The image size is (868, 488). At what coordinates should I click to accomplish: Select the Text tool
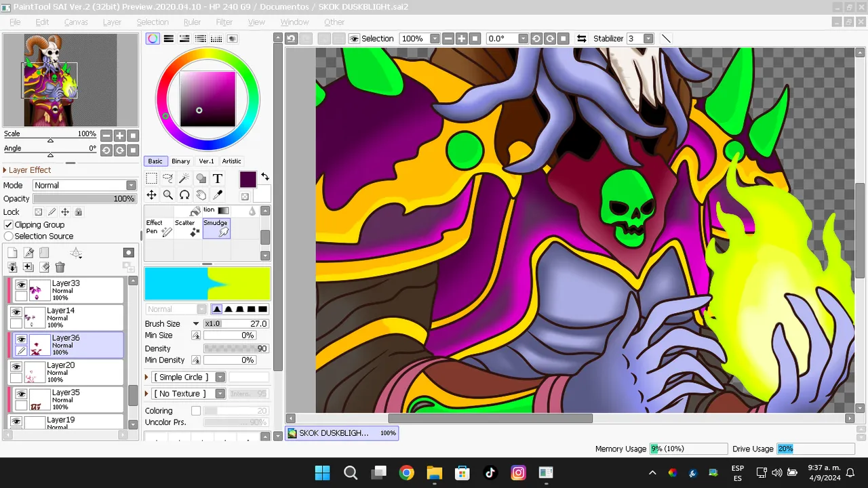pyautogui.click(x=218, y=178)
